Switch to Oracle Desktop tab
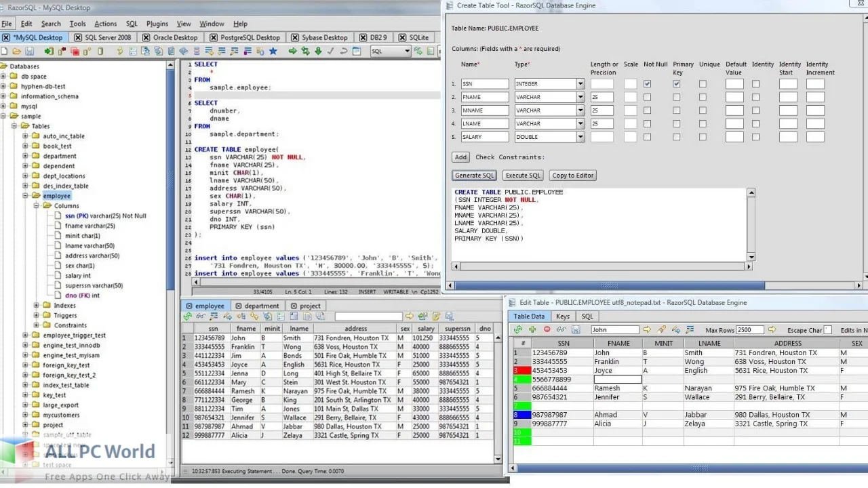The height and width of the screenshot is (488, 868). point(170,37)
